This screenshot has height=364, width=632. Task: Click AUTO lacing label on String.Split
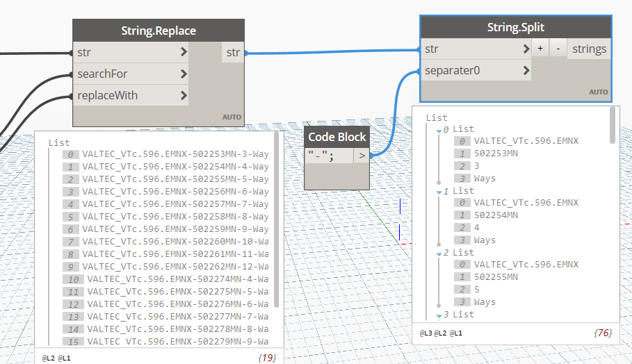point(598,92)
